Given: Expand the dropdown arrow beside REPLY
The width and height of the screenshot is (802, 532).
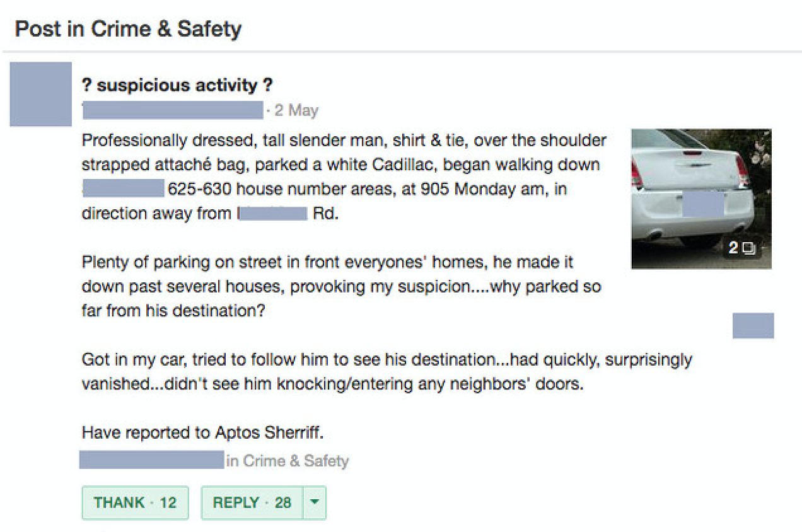Looking at the screenshot, I should point(315,502).
